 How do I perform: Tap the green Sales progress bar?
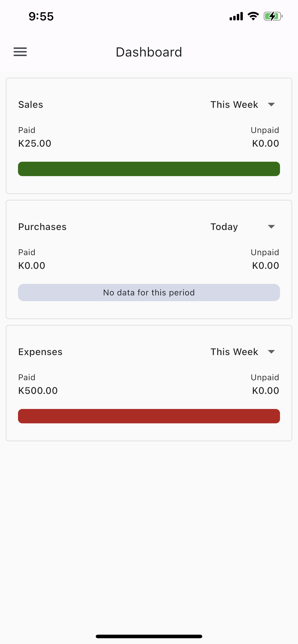point(149,169)
